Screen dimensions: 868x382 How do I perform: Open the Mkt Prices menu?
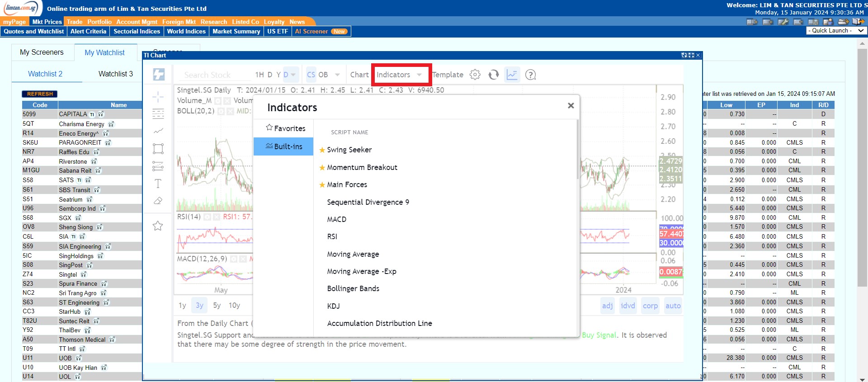47,22
